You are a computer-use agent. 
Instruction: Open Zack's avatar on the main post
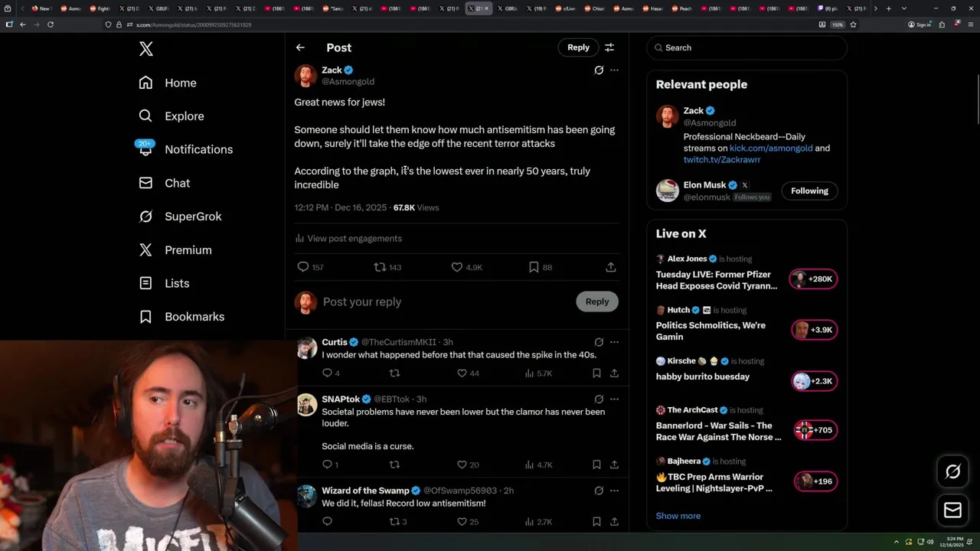(x=305, y=76)
